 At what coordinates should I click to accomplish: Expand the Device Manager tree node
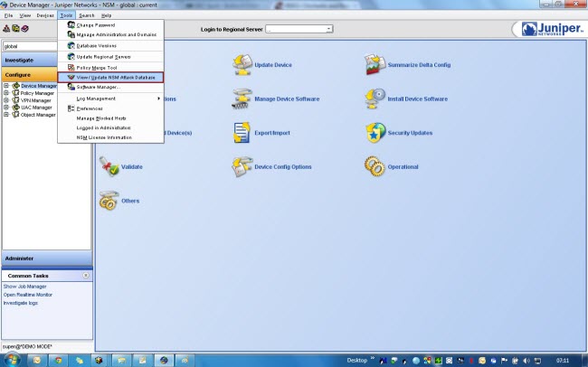(x=6, y=86)
